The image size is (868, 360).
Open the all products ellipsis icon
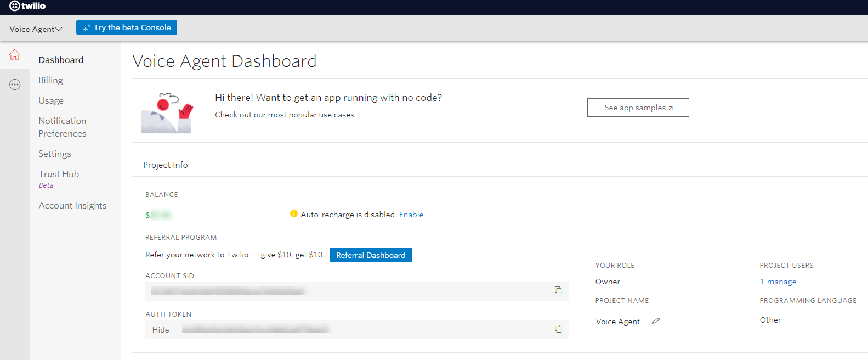click(x=15, y=85)
